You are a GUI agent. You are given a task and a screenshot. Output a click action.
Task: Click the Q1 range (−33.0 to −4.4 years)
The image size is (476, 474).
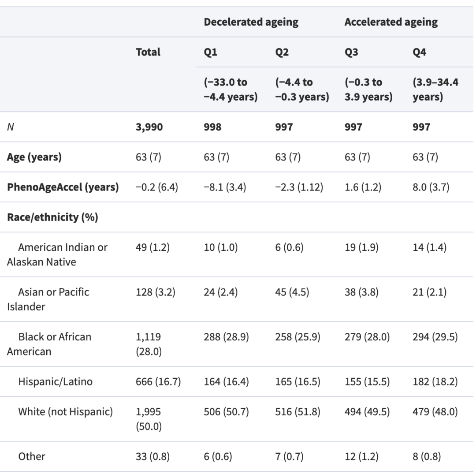pos(231,89)
